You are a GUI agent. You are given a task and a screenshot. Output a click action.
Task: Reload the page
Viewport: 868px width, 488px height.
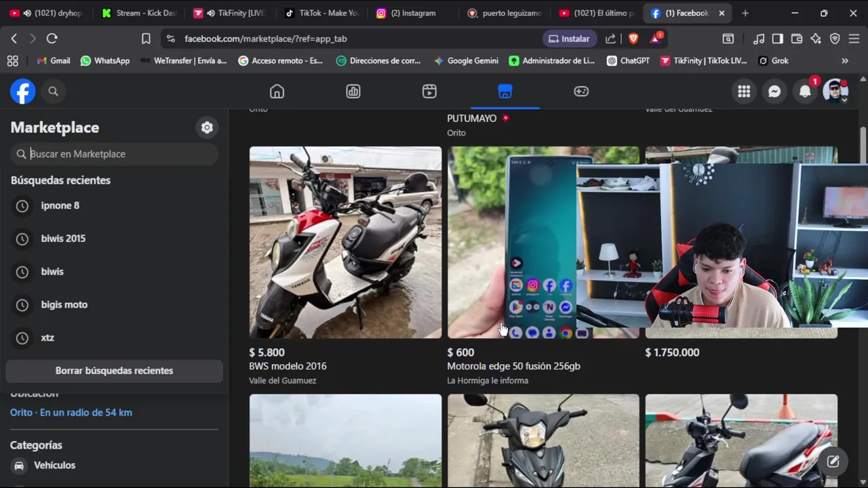(x=52, y=39)
